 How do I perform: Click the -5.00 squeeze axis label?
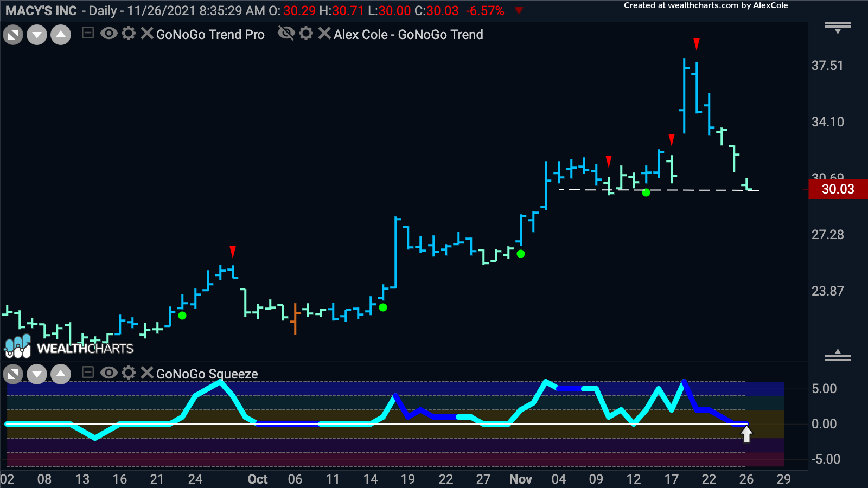pyautogui.click(x=826, y=459)
